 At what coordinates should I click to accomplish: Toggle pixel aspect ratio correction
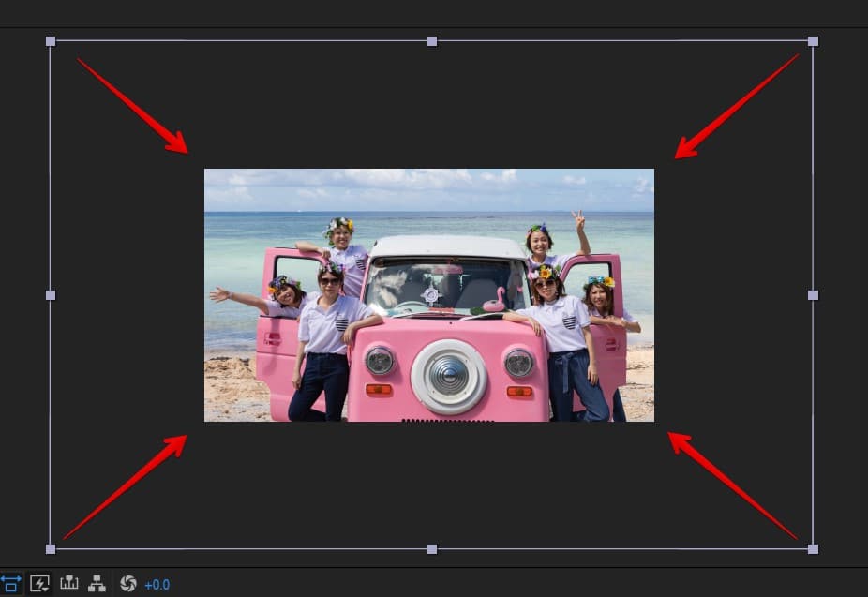coord(9,584)
